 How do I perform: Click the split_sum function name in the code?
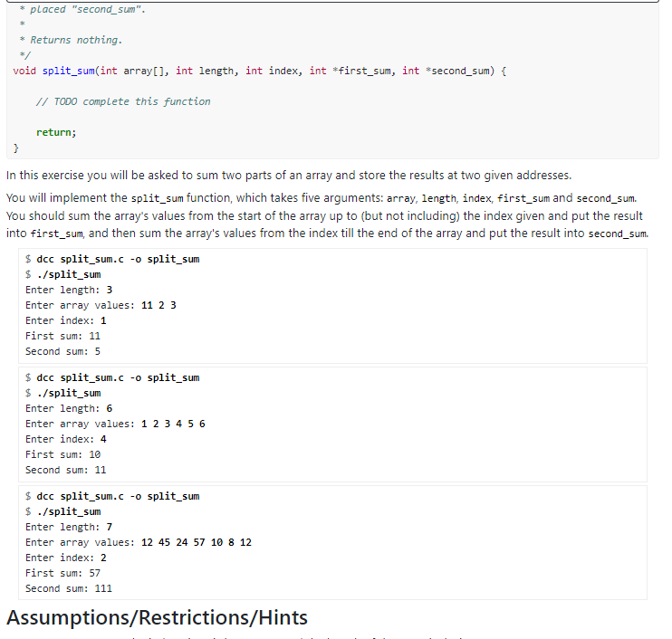[x=68, y=71]
